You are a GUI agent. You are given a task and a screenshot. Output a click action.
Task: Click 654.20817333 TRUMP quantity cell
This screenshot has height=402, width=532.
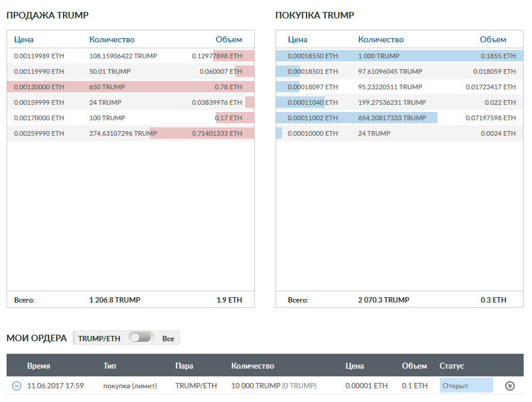click(x=392, y=118)
